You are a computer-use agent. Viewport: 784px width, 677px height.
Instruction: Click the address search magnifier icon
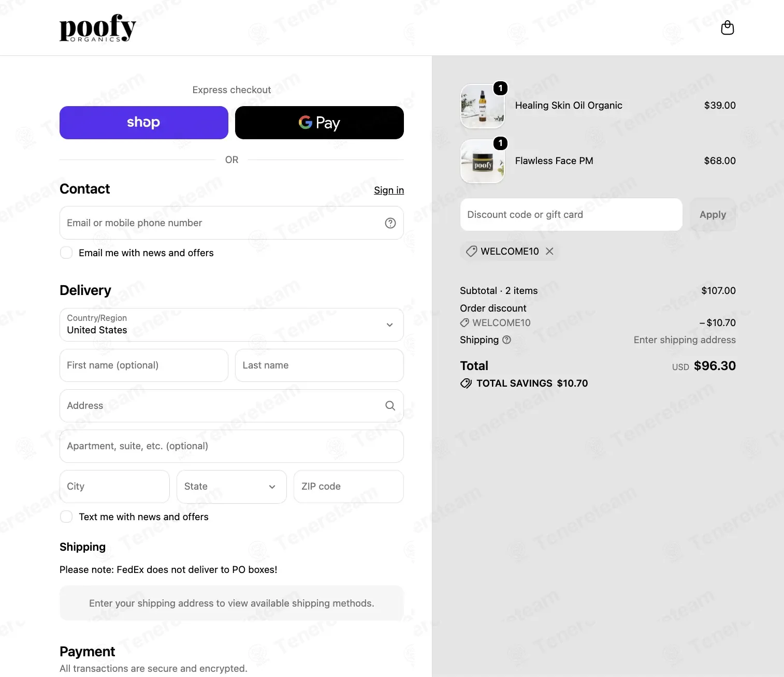pos(390,406)
